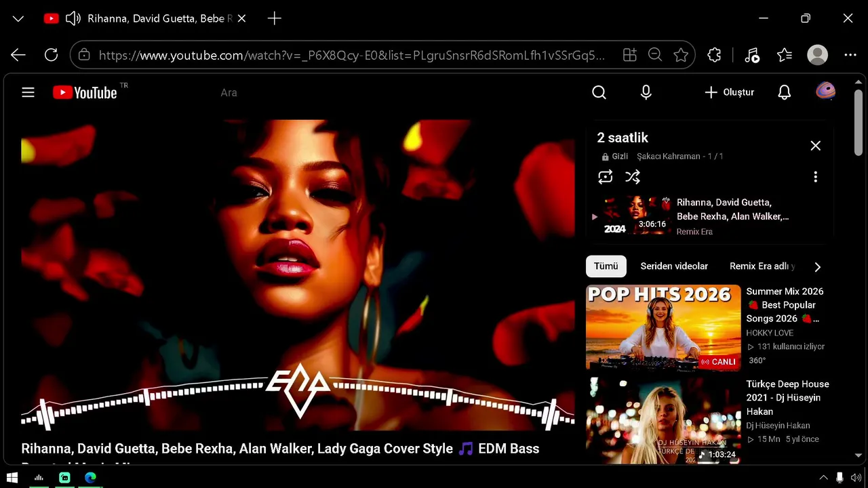
Task: Click the YouTube URL in the address bar
Action: 352,56
